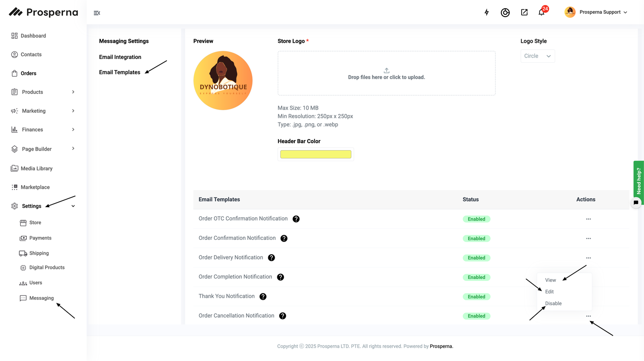
Task: Choose Disable in the actions menu
Action: (553, 303)
